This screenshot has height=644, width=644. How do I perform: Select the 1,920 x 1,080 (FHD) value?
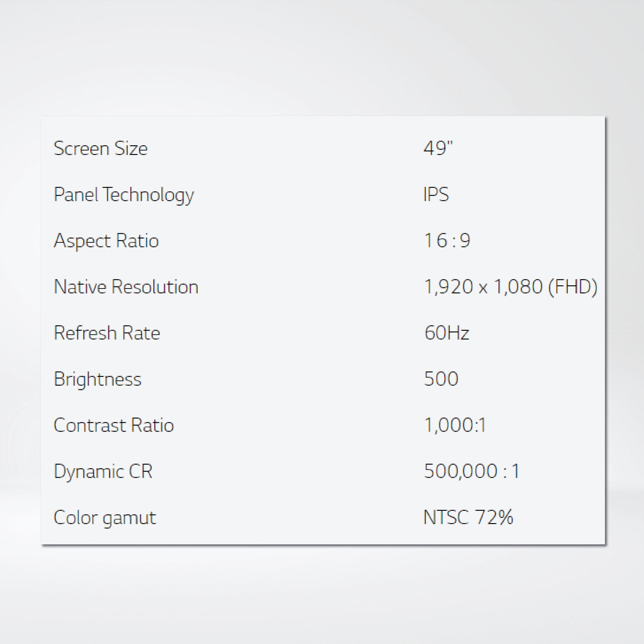[510, 287]
